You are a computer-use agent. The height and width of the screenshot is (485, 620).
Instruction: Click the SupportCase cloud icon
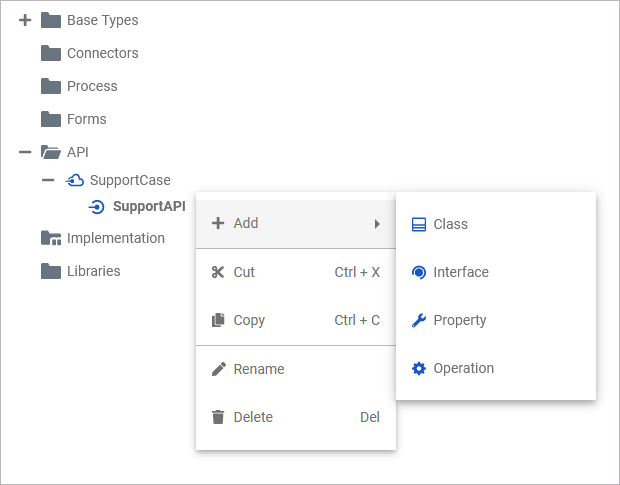pyautogui.click(x=74, y=181)
